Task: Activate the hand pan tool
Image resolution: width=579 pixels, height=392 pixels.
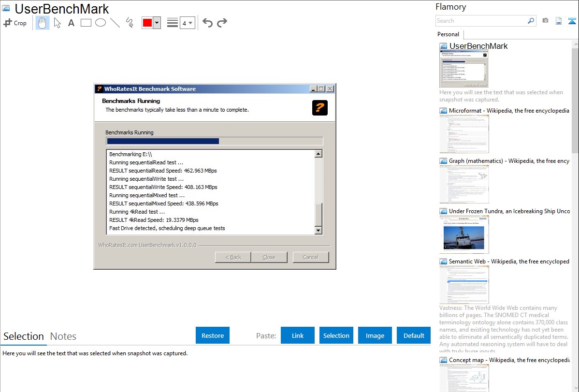Action: pyautogui.click(x=43, y=23)
